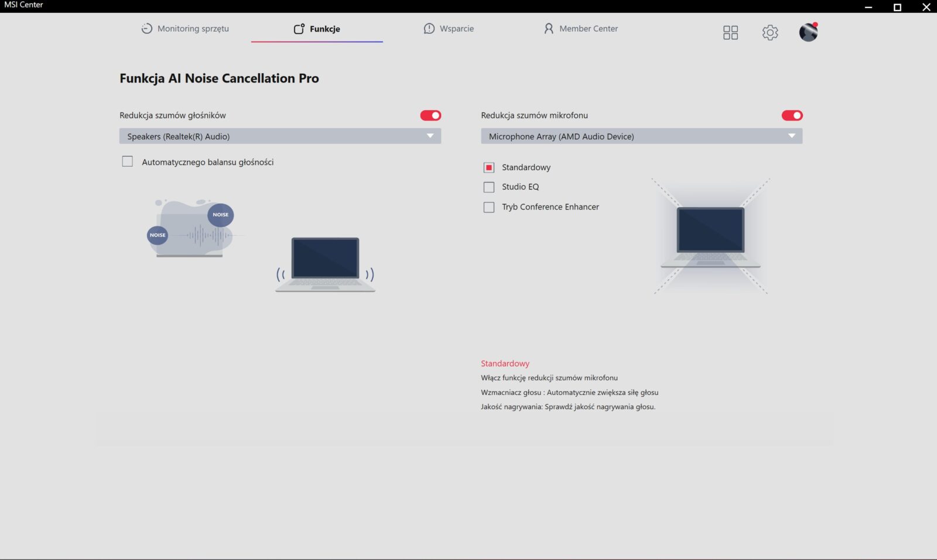Select the Studio EQ checkbox
This screenshot has width=937, height=560.
[489, 187]
